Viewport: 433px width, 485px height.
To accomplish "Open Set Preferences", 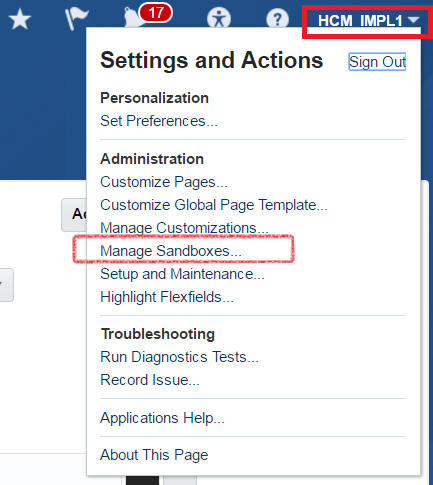I will point(159,121).
